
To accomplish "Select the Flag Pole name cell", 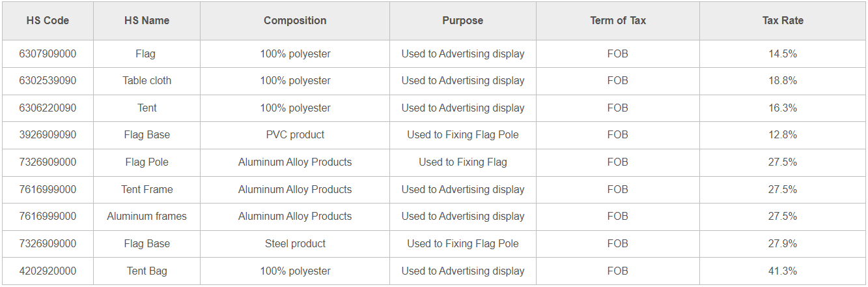I will pos(147,162).
